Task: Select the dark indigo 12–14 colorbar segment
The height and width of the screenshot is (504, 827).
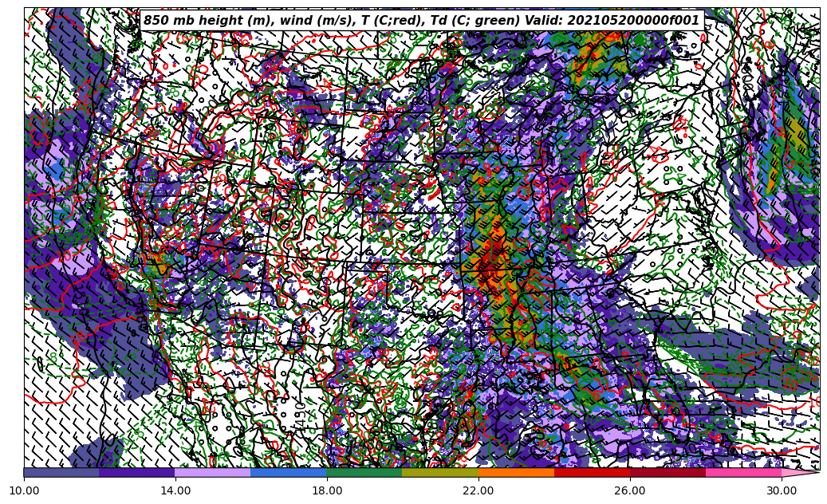Action: [x=137, y=472]
